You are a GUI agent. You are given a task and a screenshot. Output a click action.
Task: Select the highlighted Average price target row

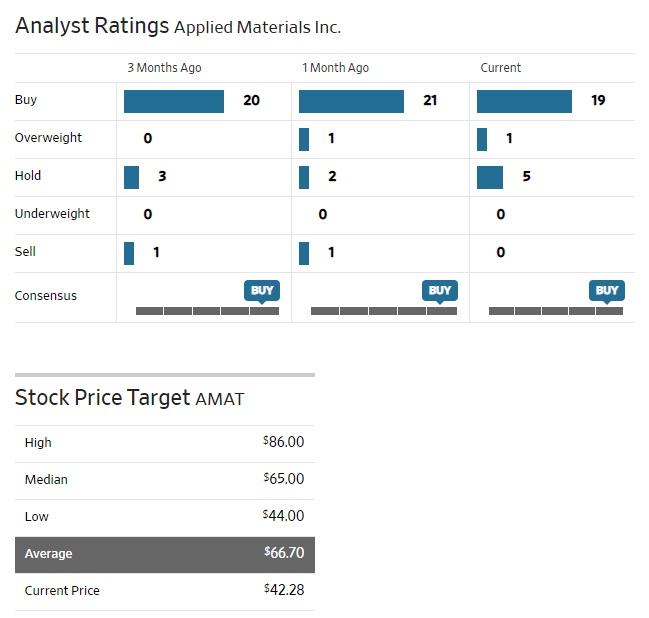pos(165,554)
